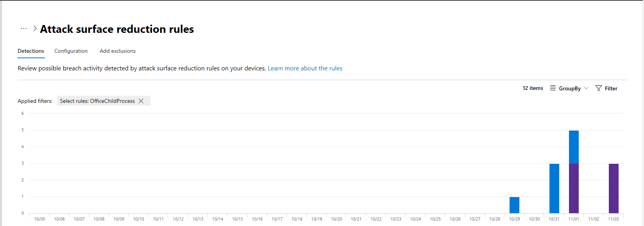Expand the GroupBy dropdown chevron
Screen dimensions: 644x226
586,88
